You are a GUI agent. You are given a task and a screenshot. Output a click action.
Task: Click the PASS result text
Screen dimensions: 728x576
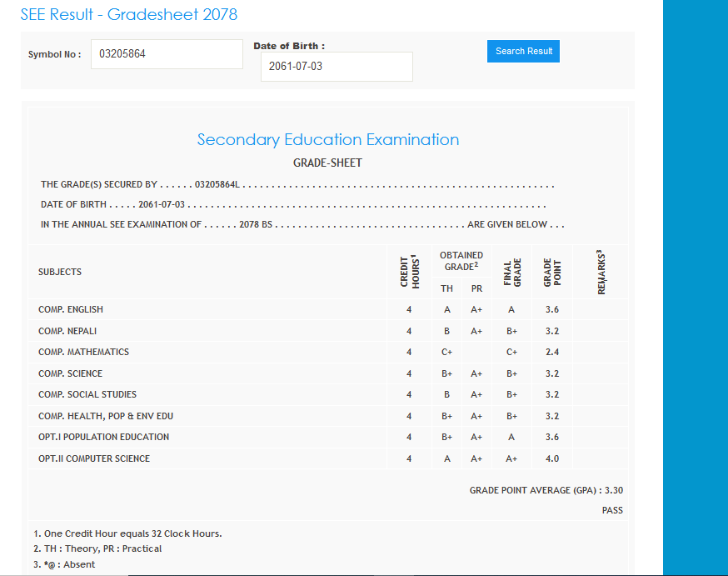(611, 510)
